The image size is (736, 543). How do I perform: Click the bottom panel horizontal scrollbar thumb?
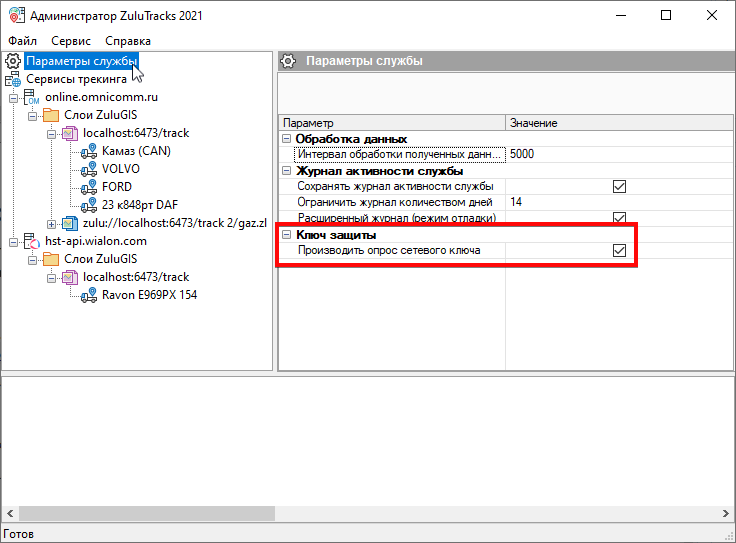pyautogui.click(x=146, y=513)
